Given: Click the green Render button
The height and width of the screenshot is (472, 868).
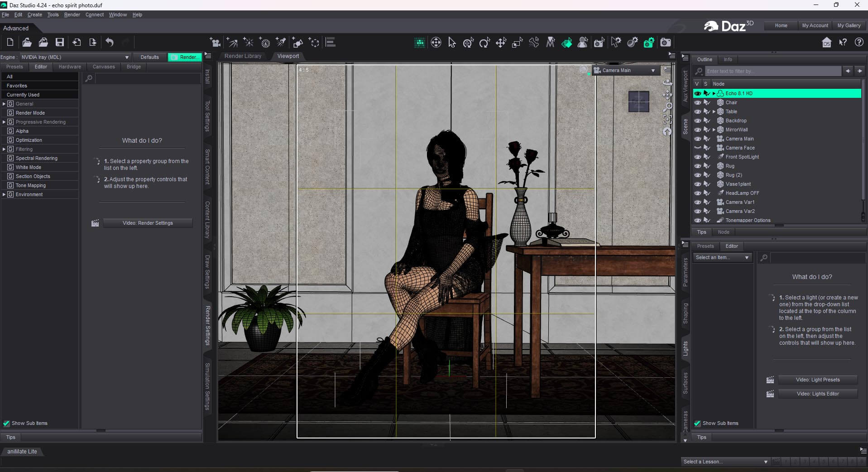Looking at the screenshot, I should (184, 57).
